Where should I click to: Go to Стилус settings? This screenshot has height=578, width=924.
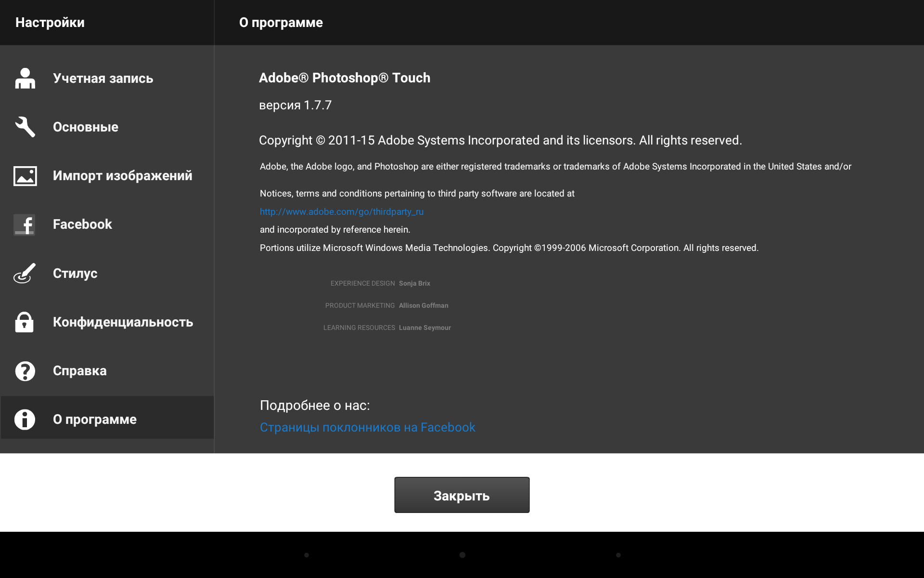107,273
